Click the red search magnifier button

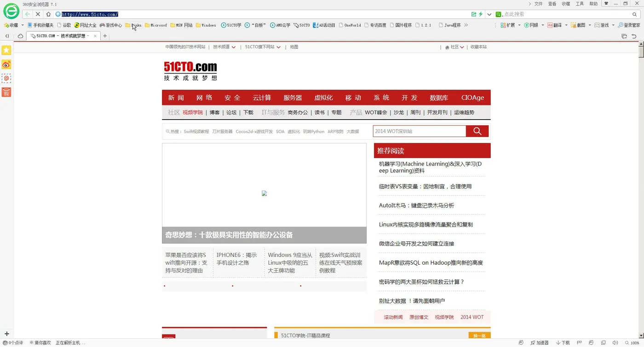pos(477,131)
